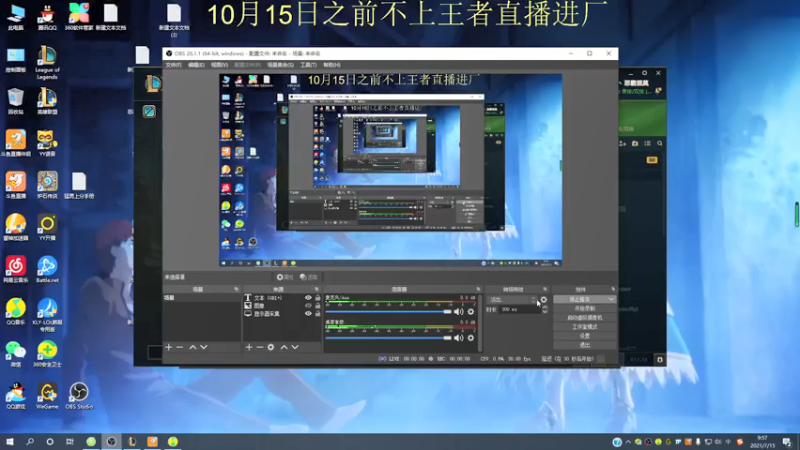Click the OBS icon in the taskbar
Viewport: 800px width, 450px height.
tap(111, 441)
